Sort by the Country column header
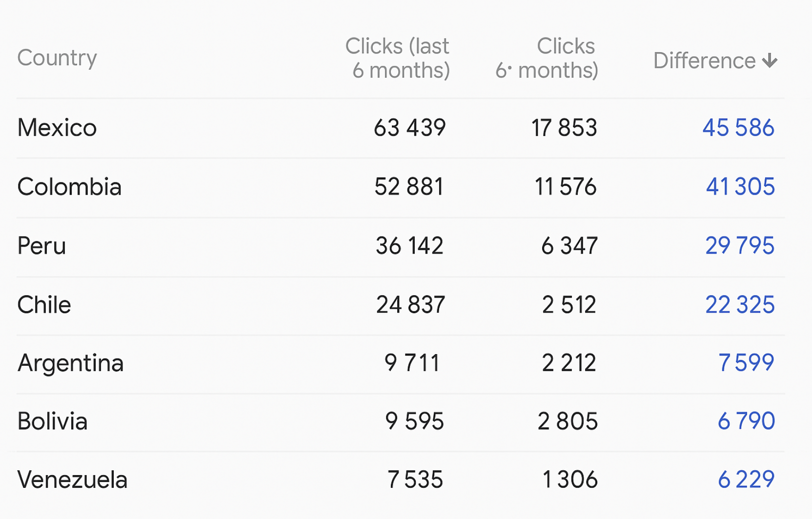Image resolution: width=812 pixels, height=519 pixels. click(57, 58)
